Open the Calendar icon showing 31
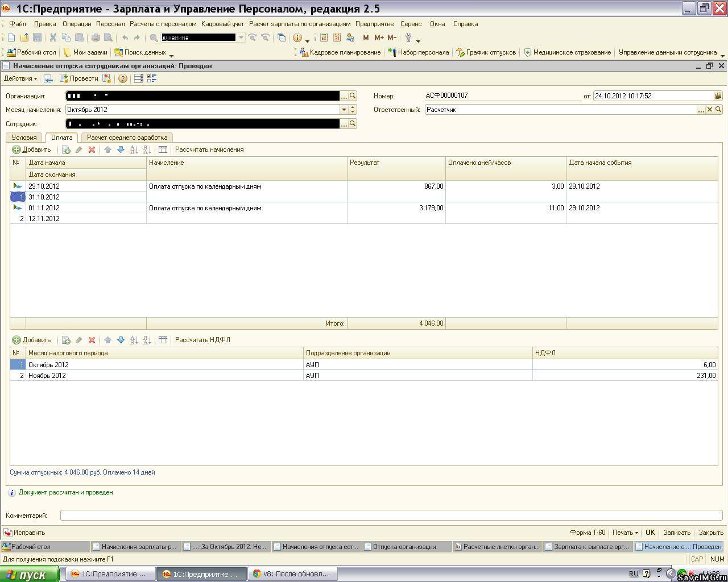Viewport: 728px width, 582px height. (x=337, y=38)
